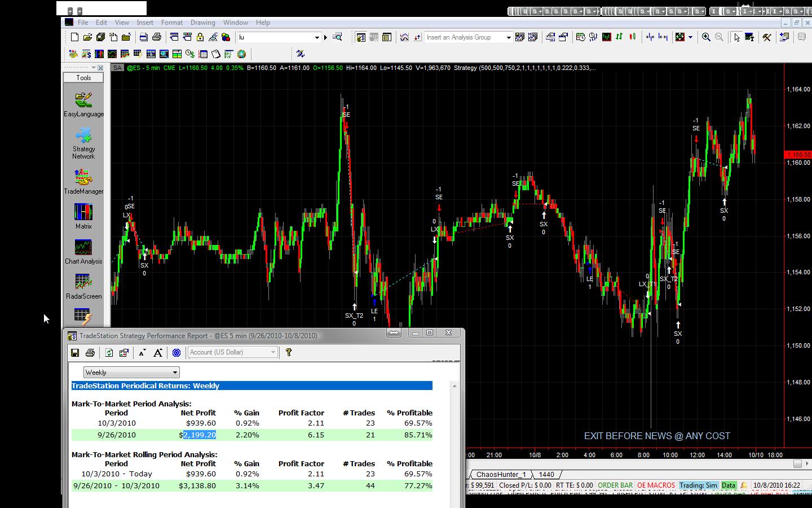Open performance report help question mark

(289, 352)
